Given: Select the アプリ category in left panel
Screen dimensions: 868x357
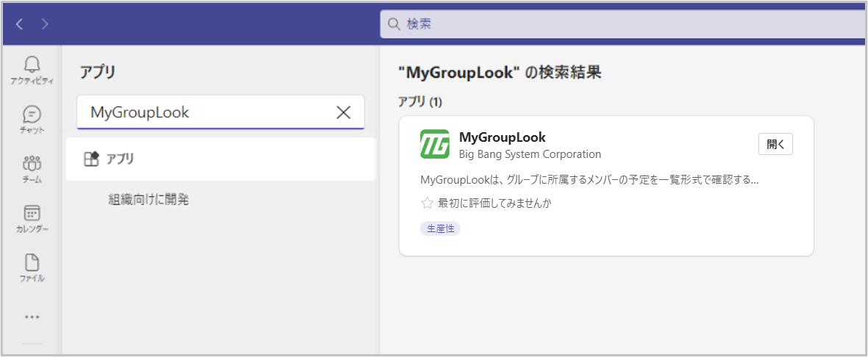Looking at the screenshot, I should [x=221, y=159].
